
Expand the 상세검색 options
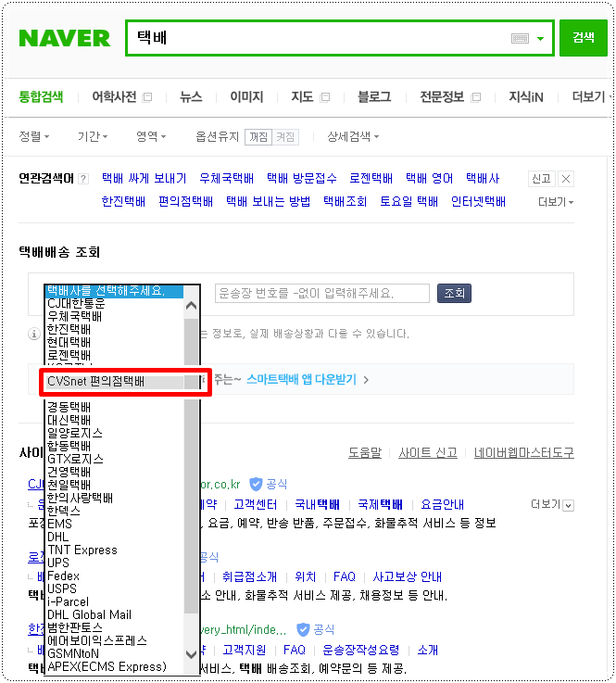pos(353,137)
